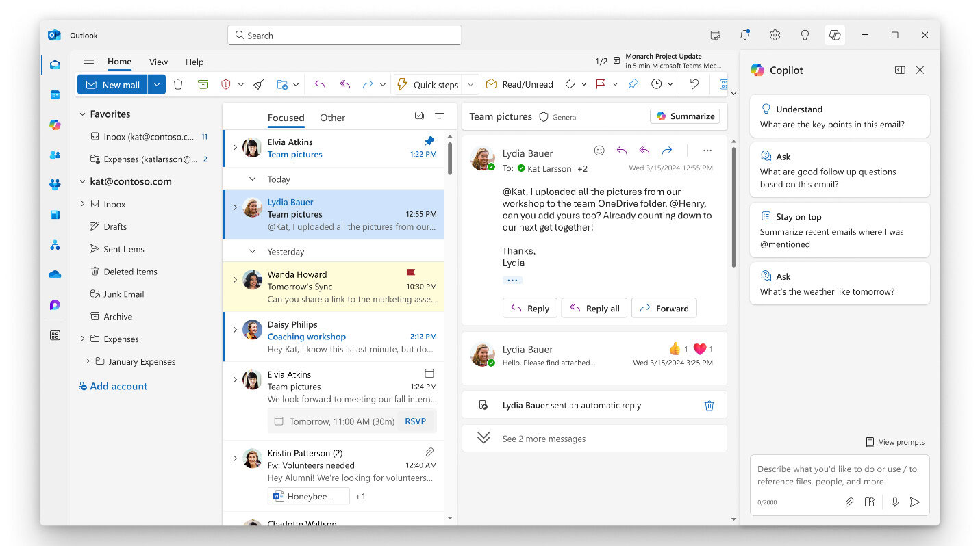Click the Add account link
This screenshot has height=546, width=980.
point(113,386)
